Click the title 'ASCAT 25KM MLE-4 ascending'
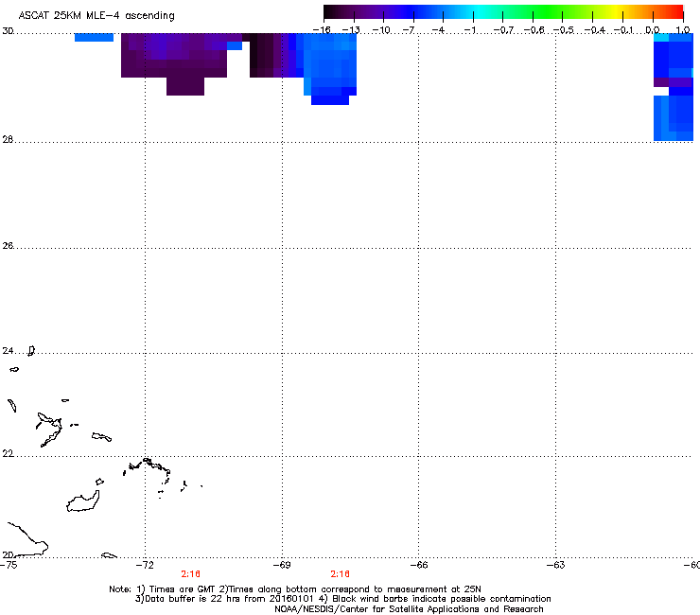The image size is (700, 615). coord(96,16)
